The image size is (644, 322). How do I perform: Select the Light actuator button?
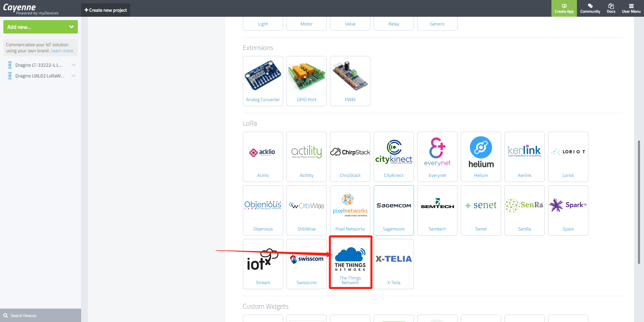pyautogui.click(x=263, y=24)
